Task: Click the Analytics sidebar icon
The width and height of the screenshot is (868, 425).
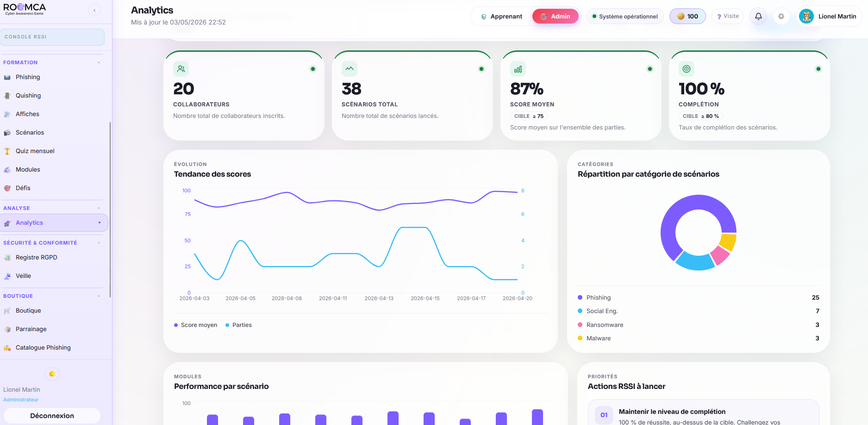Action: (7, 223)
